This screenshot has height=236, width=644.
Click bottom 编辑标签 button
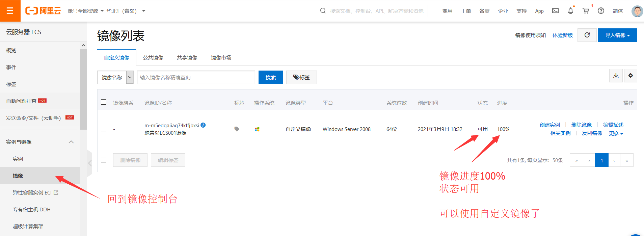click(168, 160)
